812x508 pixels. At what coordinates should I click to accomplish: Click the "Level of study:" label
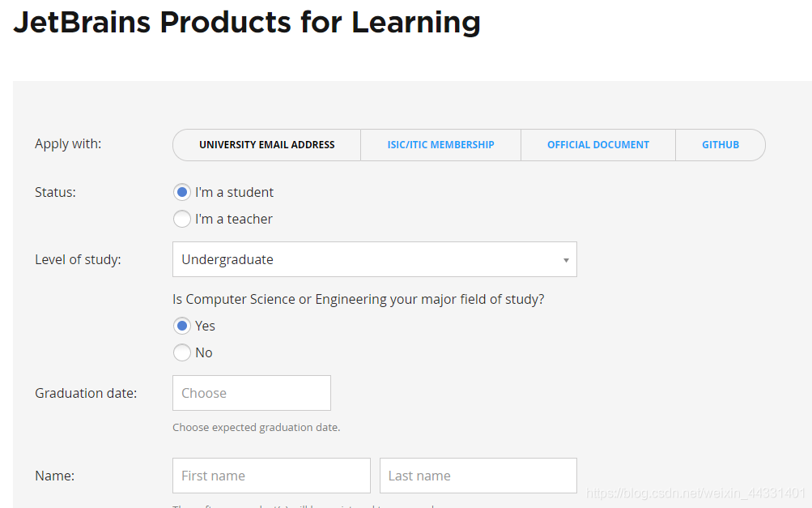tap(78, 260)
